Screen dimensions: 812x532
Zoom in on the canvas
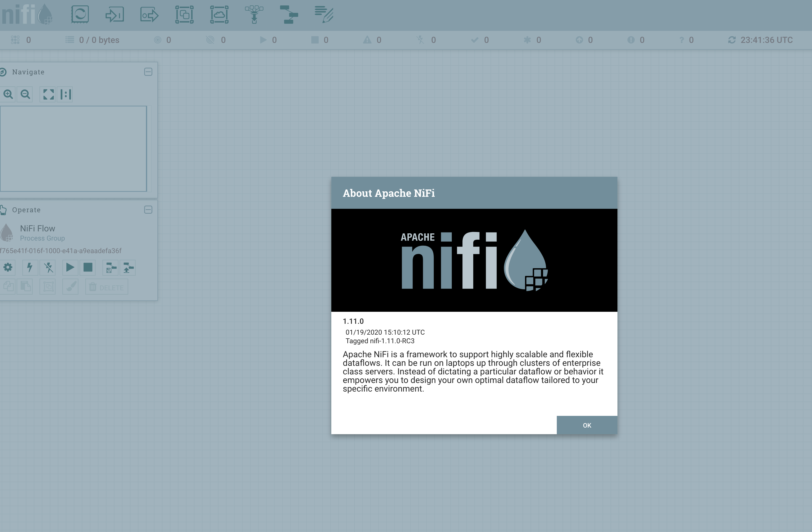pos(8,94)
